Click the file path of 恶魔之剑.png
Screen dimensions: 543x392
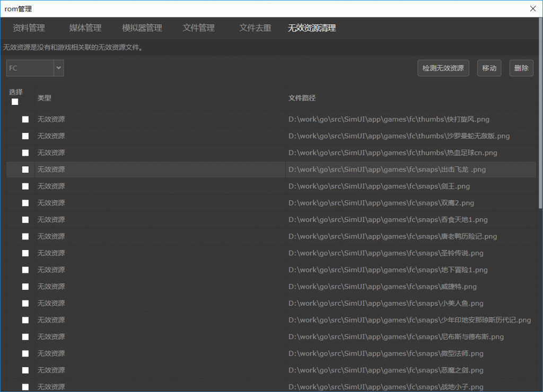click(386, 370)
